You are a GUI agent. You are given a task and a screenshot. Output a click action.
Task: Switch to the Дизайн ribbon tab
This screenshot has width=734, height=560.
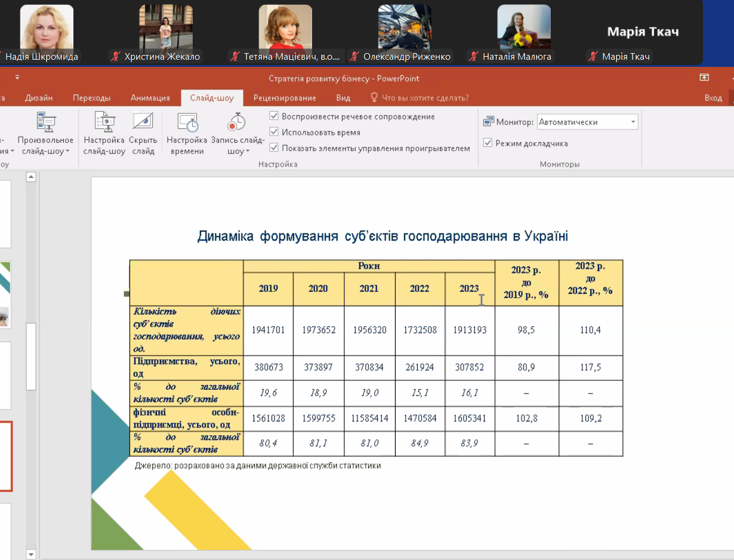[x=39, y=98]
